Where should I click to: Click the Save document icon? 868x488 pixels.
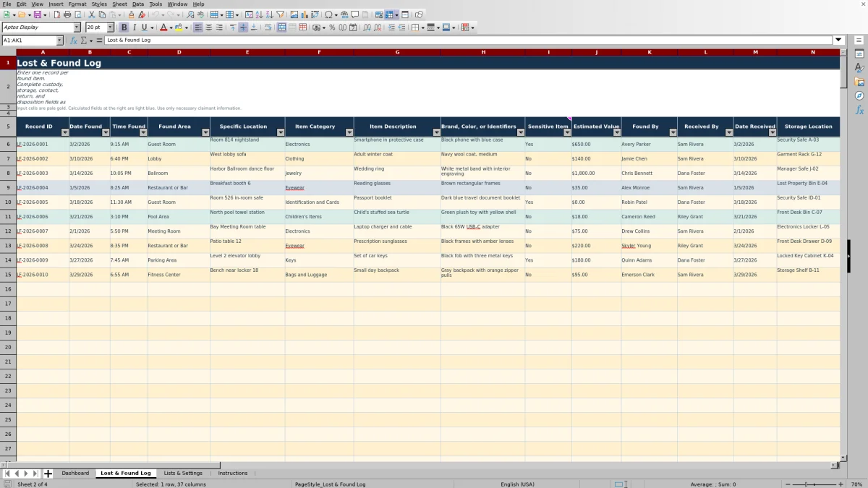(37, 14)
